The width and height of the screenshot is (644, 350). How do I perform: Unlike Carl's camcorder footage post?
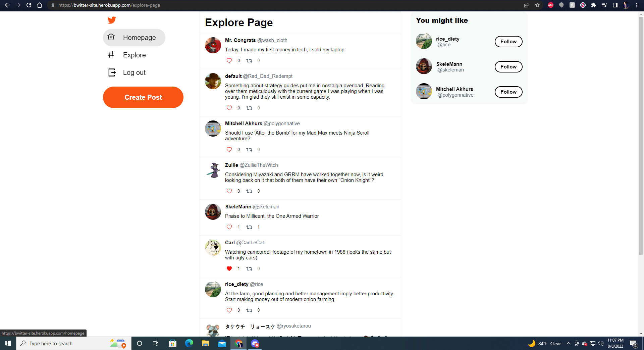229,268
